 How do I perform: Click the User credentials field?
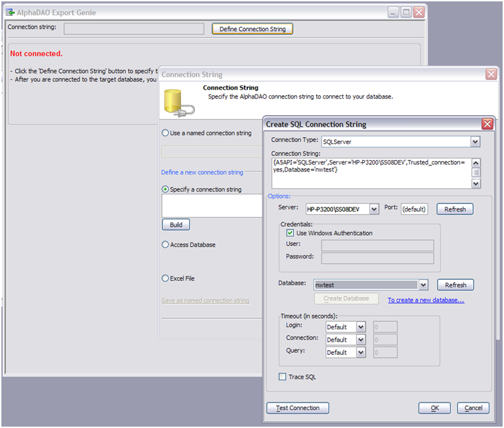(377, 245)
